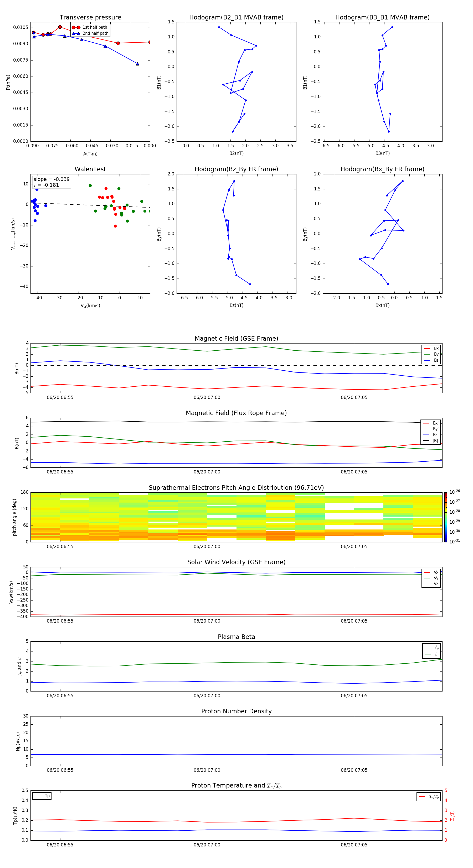Click the 'Hodogram(Bz_By FR frame)' title
The width and height of the screenshot is (473, 868).
[236, 169]
